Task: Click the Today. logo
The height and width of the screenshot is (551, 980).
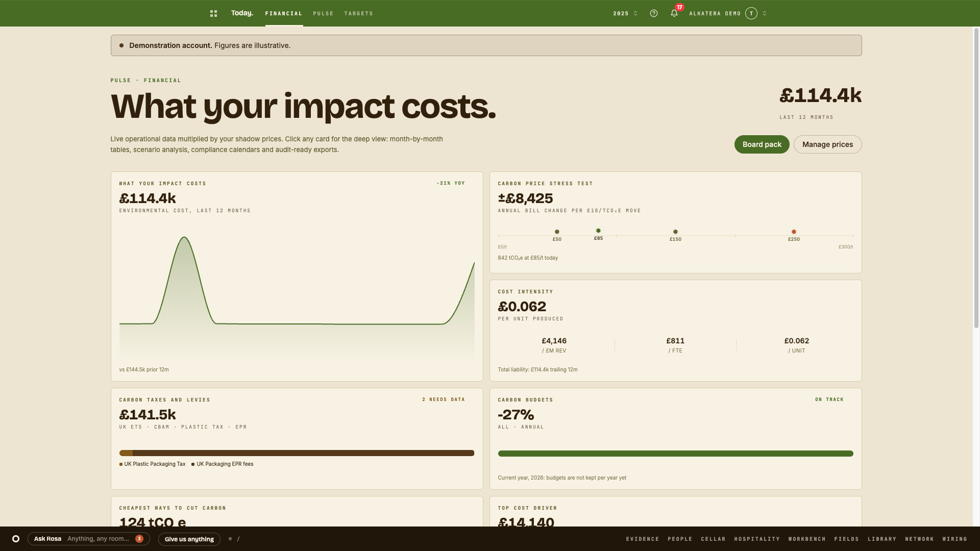Action: (x=242, y=13)
